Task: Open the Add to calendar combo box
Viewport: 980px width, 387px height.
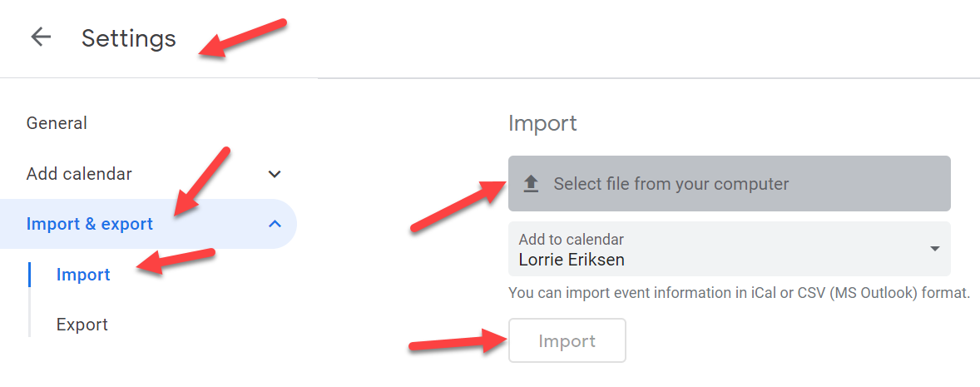Action: click(x=729, y=249)
